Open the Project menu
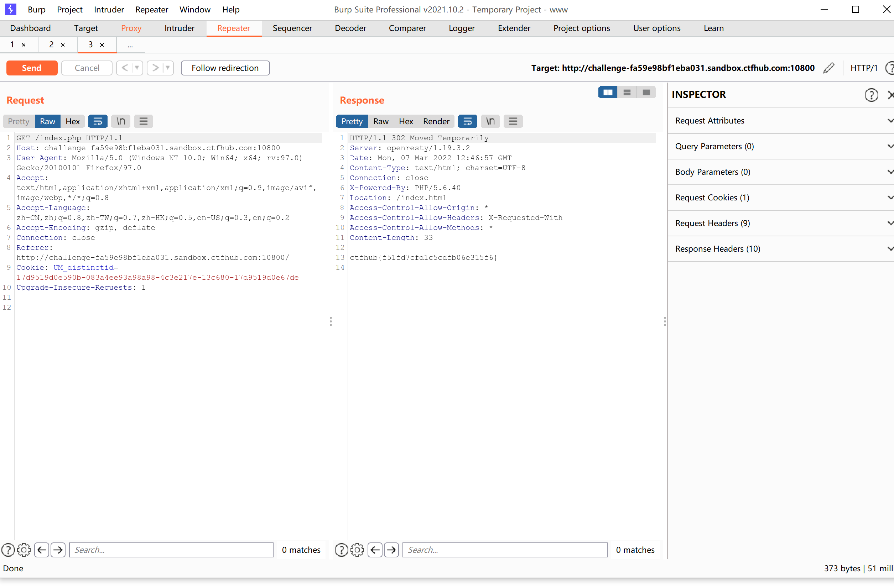This screenshot has width=894, height=588. tap(69, 9)
